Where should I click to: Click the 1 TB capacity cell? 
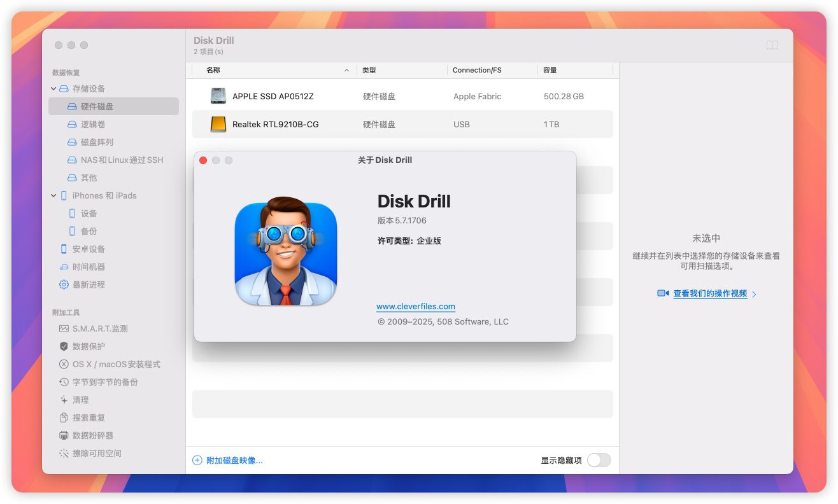point(551,124)
